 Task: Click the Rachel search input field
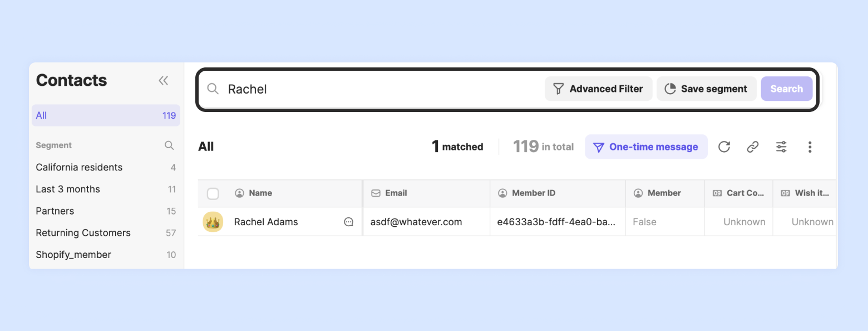378,89
